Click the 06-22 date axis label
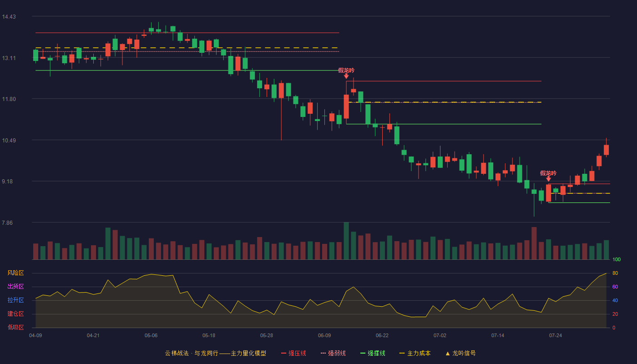The height and width of the screenshot is (364, 637). (382, 335)
